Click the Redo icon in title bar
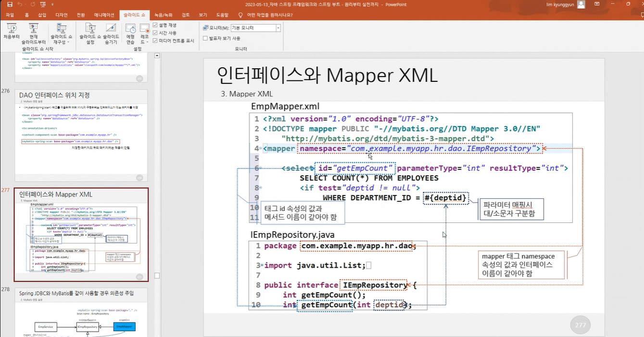The image size is (644, 337). [32, 4]
